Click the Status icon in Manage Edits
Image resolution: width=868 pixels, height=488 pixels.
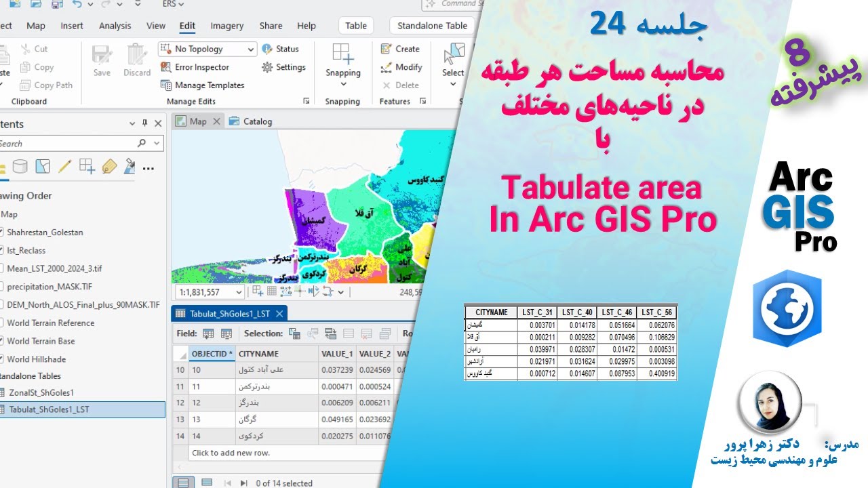(x=267, y=49)
